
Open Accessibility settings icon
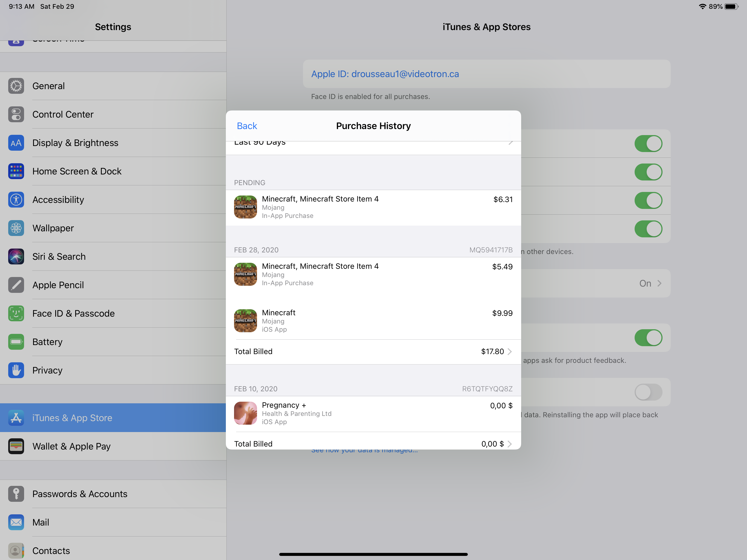point(16,200)
